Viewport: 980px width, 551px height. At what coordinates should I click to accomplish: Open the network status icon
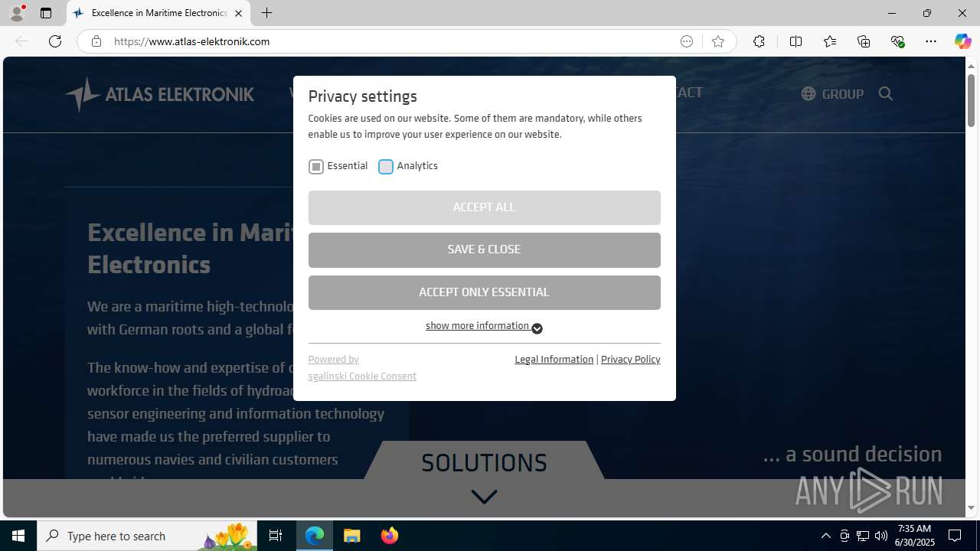pyautogui.click(x=863, y=536)
